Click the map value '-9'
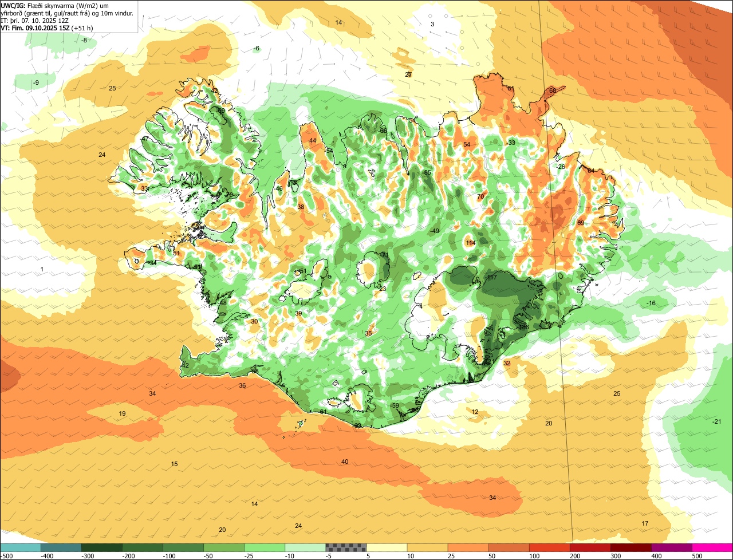This screenshot has height=560, width=733. click(36, 83)
